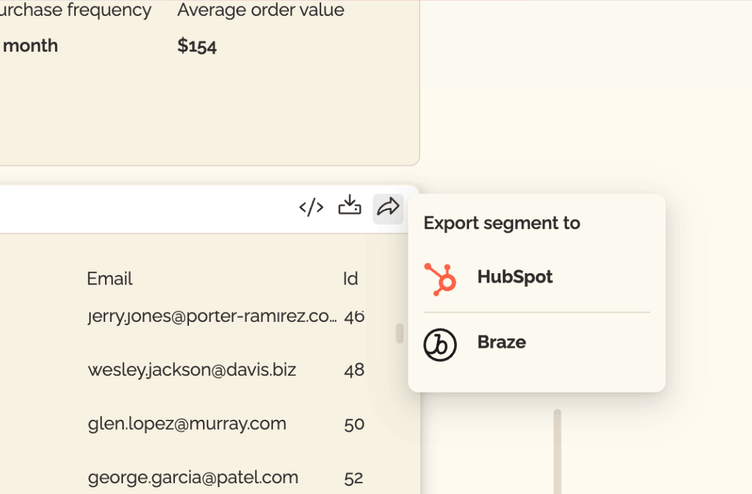Click the $154 average order value
The height and width of the screenshot is (494, 752).
[x=197, y=46]
